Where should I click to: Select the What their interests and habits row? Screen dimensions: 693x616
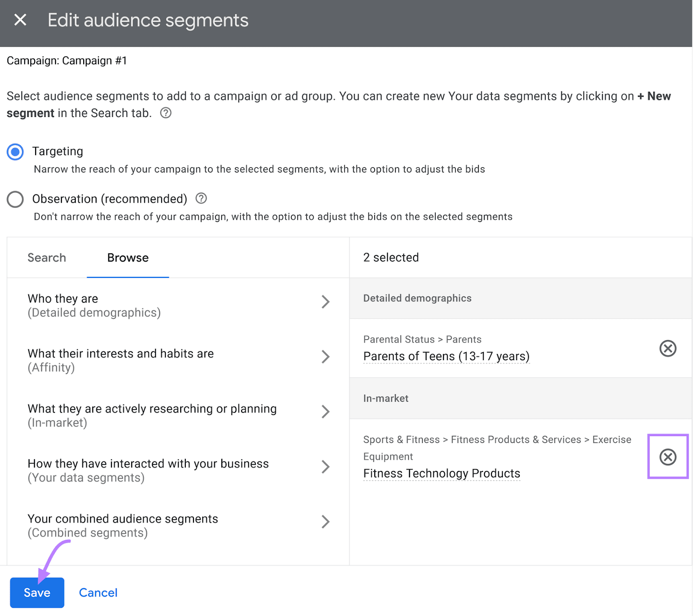(x=120, y=360)
